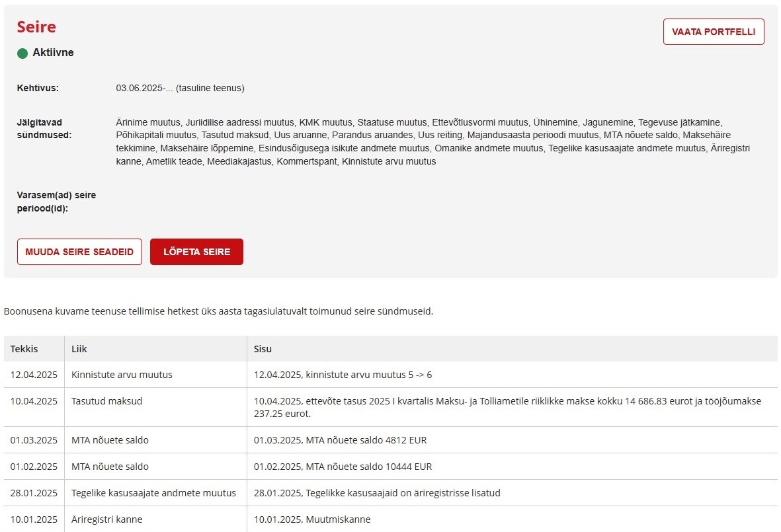Open portfolio via Vaata portfelli button
781x532 pixels.
[x=714, y=32]
